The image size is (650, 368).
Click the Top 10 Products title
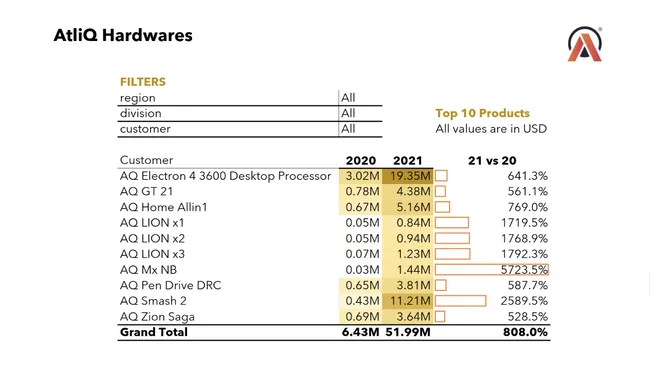[x=483, y=113]
